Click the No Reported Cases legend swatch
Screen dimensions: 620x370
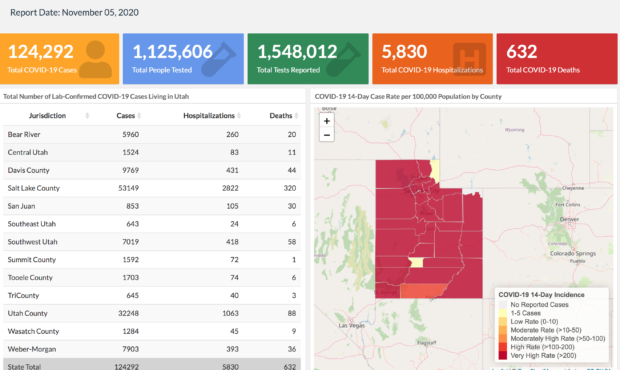click(x=503, y=304)
